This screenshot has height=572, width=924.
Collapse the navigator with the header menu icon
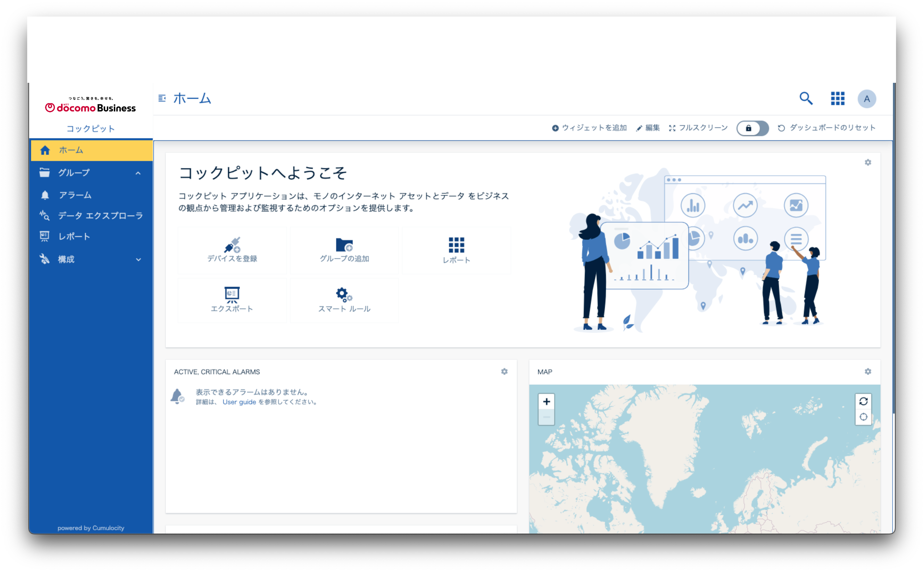coord(162,98)
